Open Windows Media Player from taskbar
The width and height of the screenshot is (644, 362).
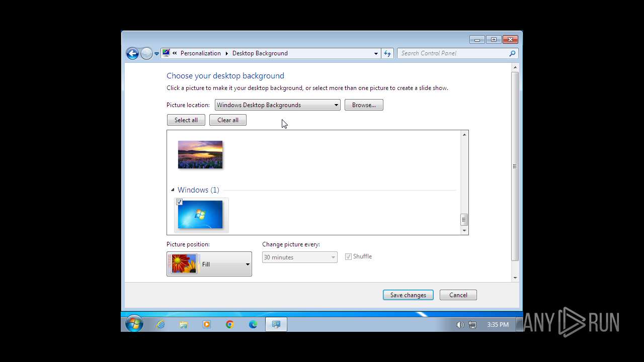click(x=207, y=324)
